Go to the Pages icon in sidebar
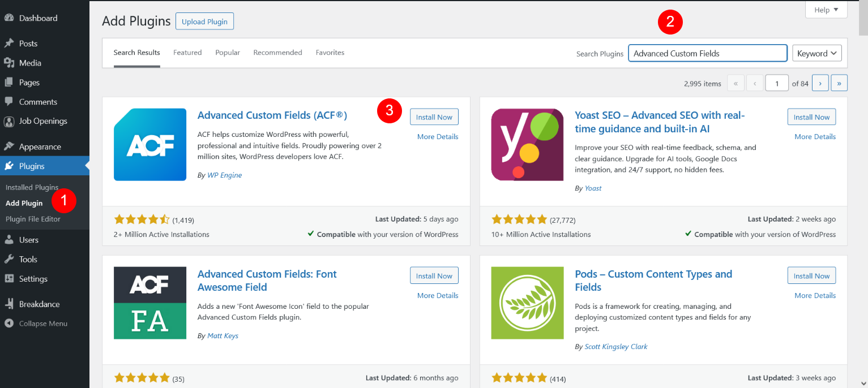The width and height of the screenshot is (868, 388). (x=9, y=83)
